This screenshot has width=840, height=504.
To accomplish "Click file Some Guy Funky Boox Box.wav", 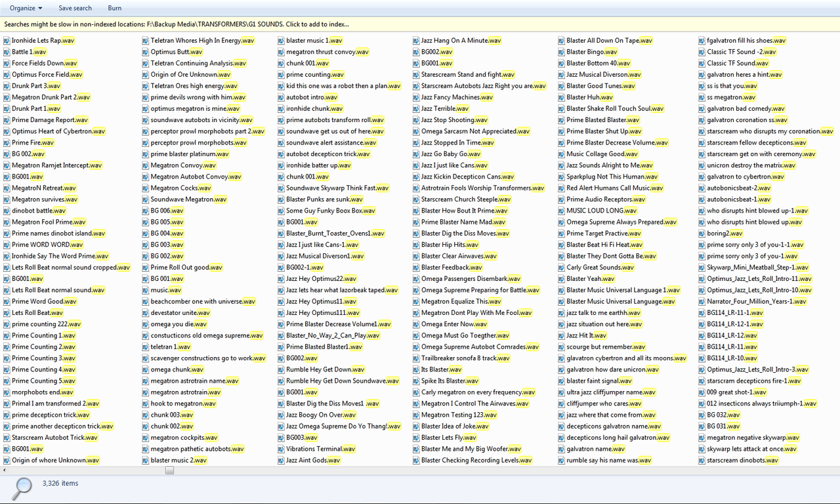I will [331, 211].
